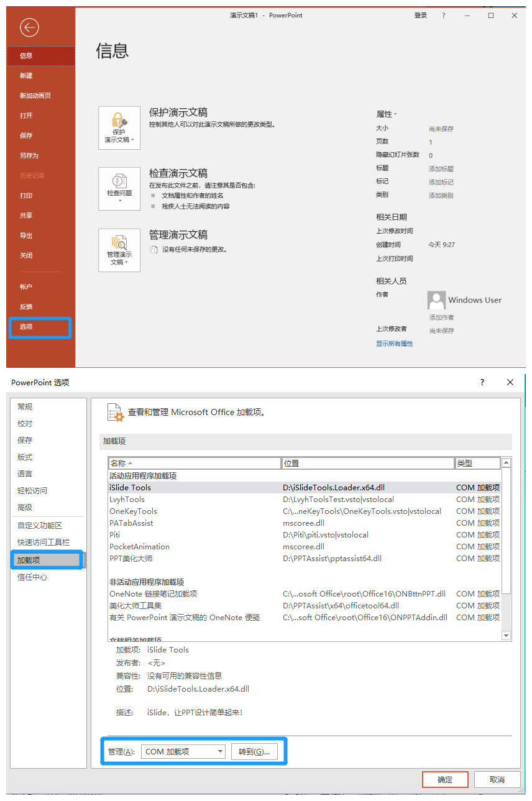
Task: Select 关闭 in the backstage menu
Action: (x=40, y=255)
